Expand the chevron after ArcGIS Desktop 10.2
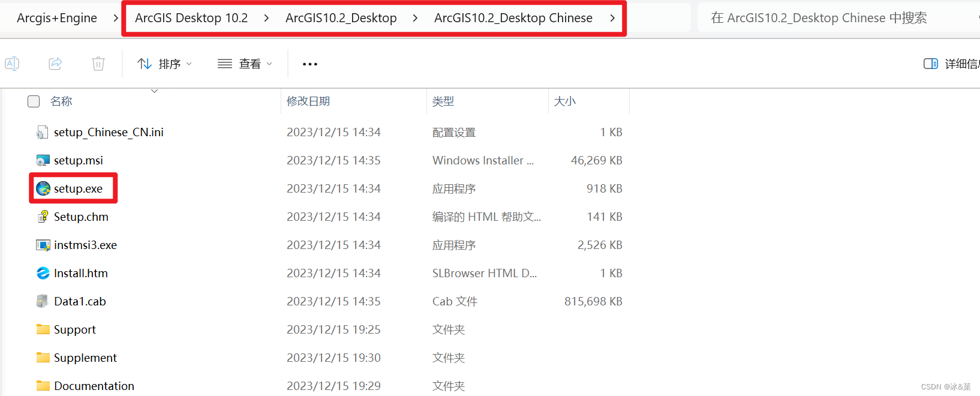980x396 pixels. pyautogui.click(x=266, y=18)
